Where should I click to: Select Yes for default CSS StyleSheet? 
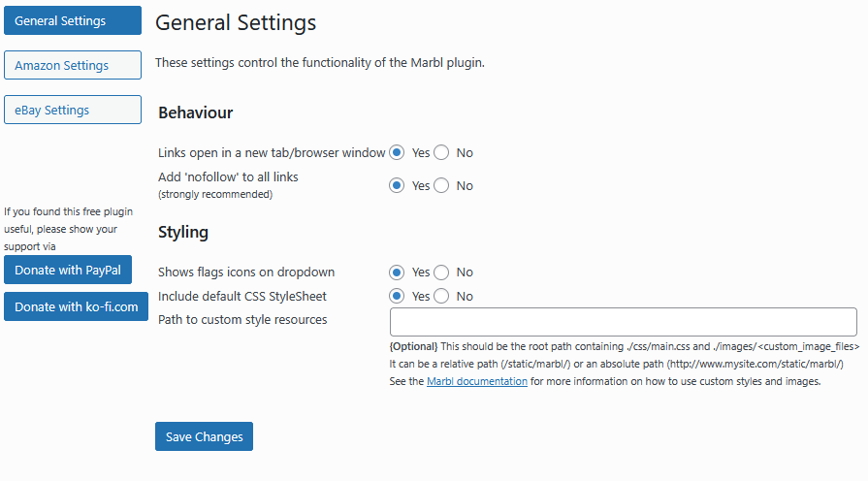[397, 296]
